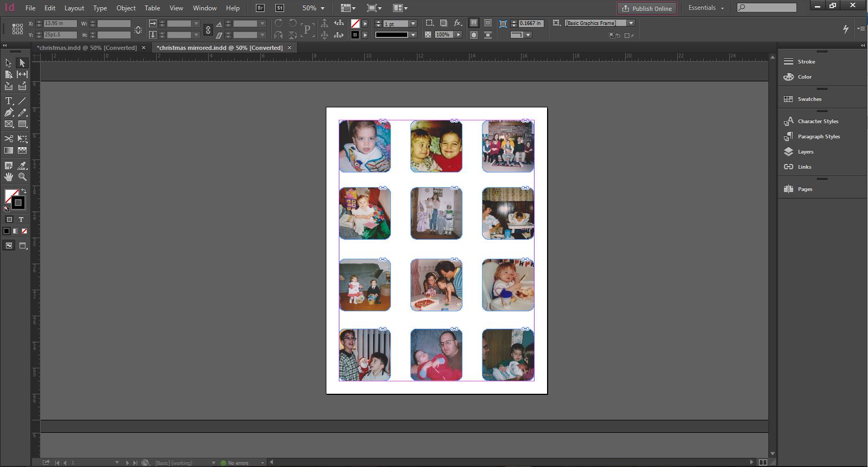The image size is (868, 467).
Task: Open the stroke style dropdown
Action: tap(413, 35)
